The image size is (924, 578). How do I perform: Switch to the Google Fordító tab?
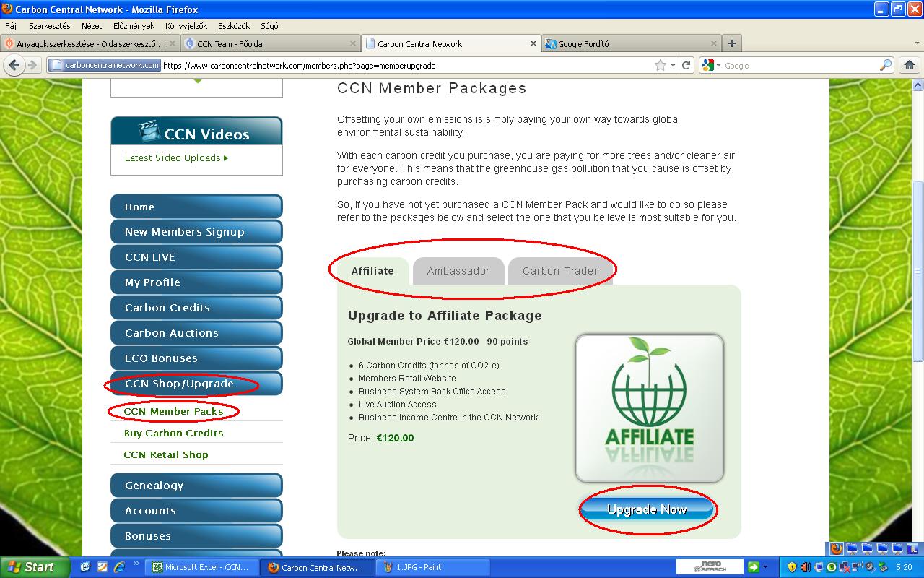pos(632,43)
